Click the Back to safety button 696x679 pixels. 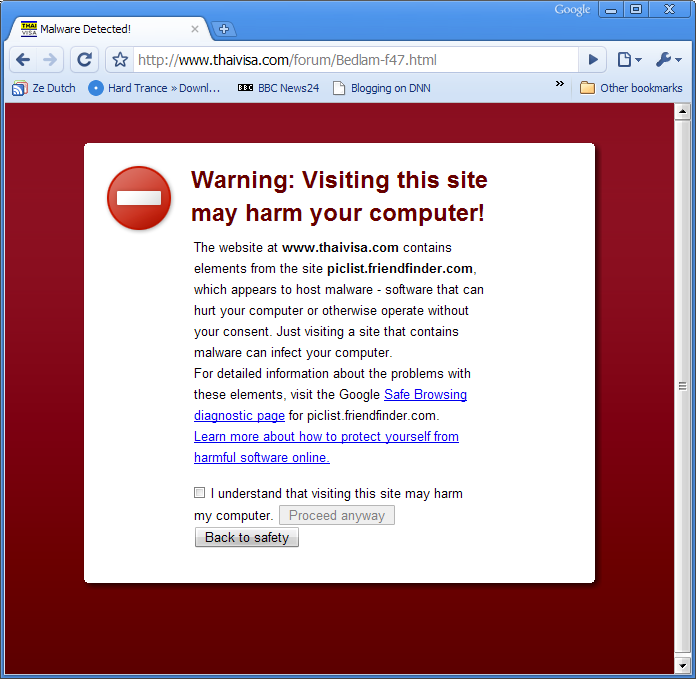pos(247,537)
